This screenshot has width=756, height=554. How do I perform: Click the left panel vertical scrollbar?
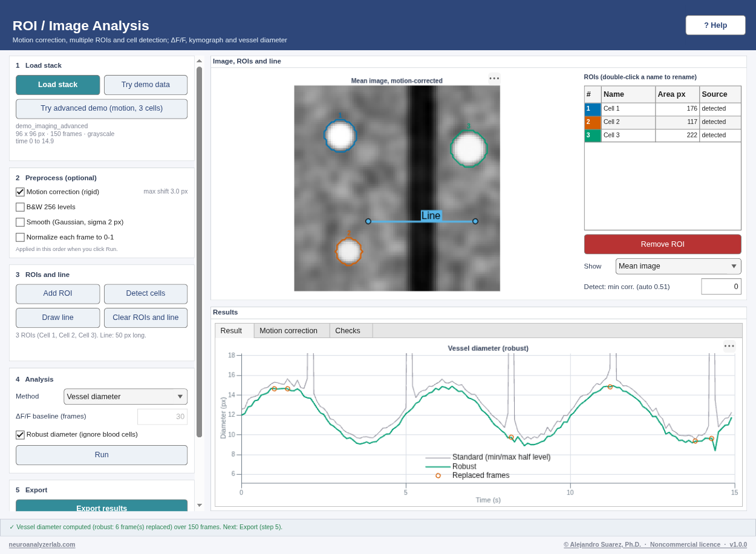(199, 252)
